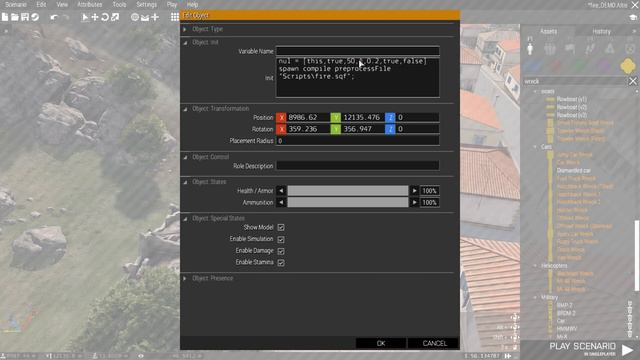640x360 pixels.
Task: Expand the Object: Type section
Action: click(185, 29)
